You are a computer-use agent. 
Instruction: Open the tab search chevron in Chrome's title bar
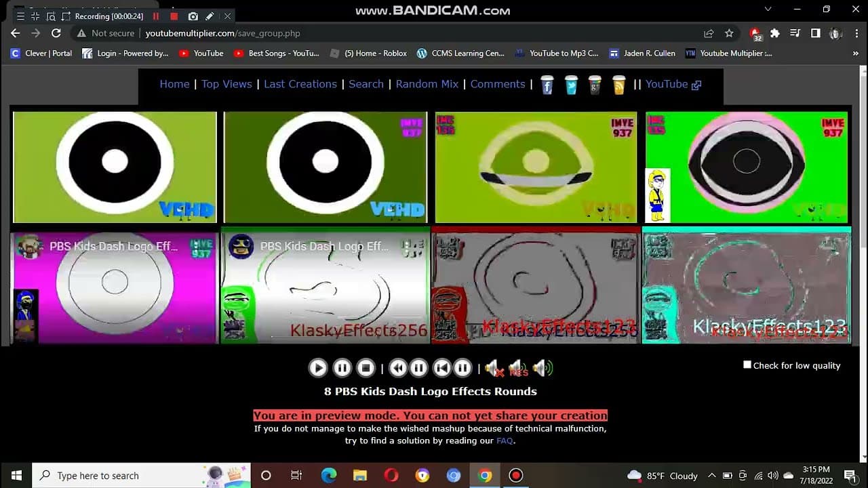click(768, 9)
